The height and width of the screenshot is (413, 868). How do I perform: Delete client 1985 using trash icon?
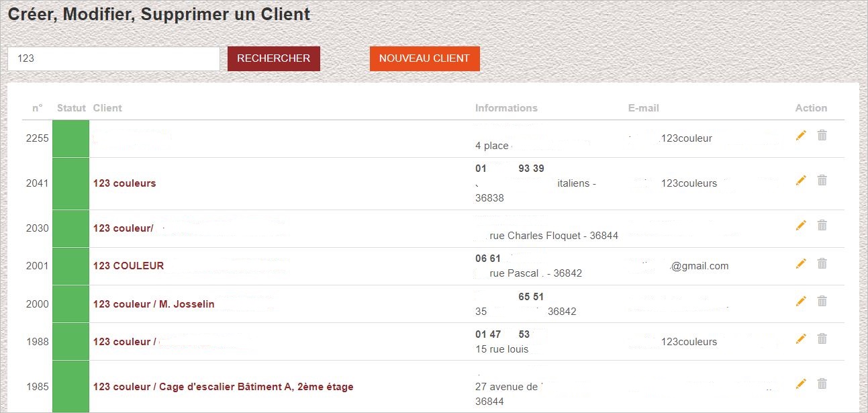(x=822, y=384)
